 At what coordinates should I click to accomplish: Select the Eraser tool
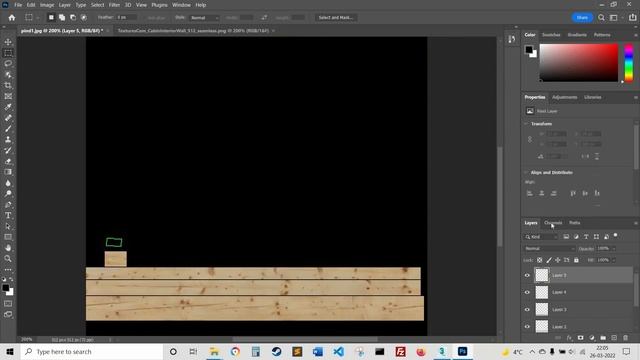tap(8, 161)
